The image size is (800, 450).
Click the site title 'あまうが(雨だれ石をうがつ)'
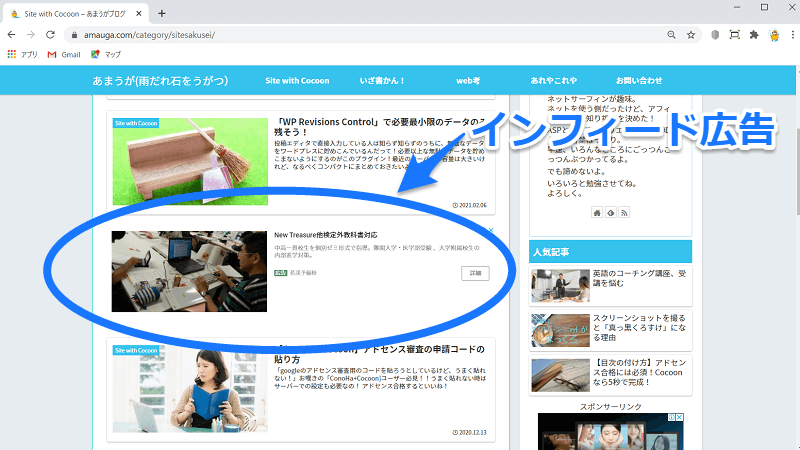(161, 80)
